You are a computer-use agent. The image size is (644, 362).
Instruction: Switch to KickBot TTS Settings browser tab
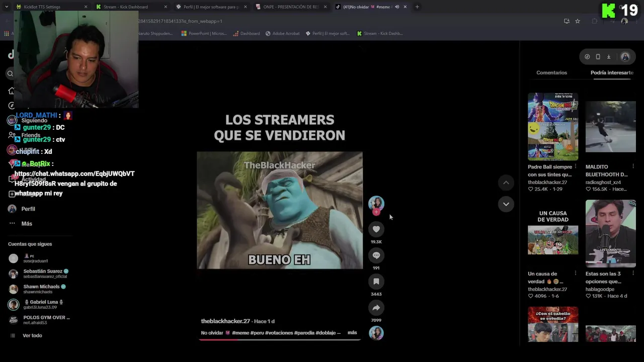[x=50, y=7]
